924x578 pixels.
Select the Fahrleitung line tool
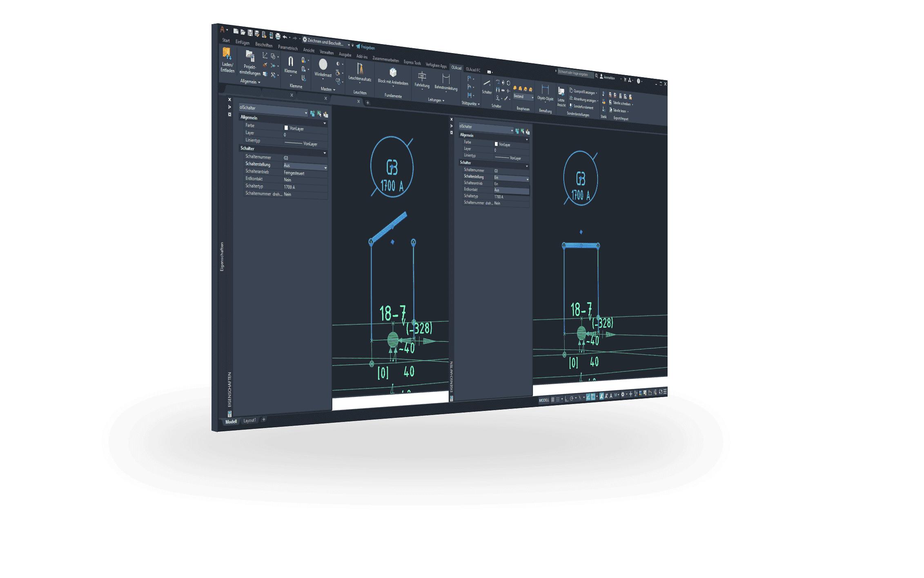coord(422,76)
